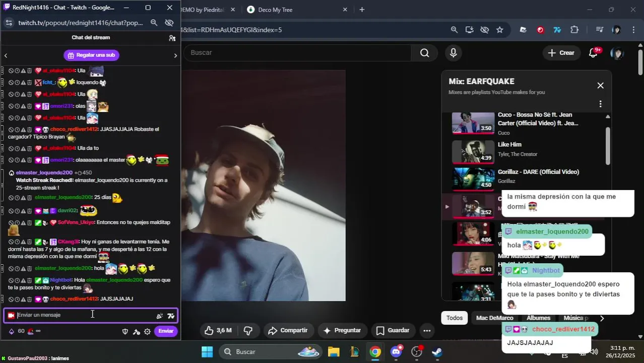Open moderator tools sword icon in chat
644x363 pixels.
(136, 331)
